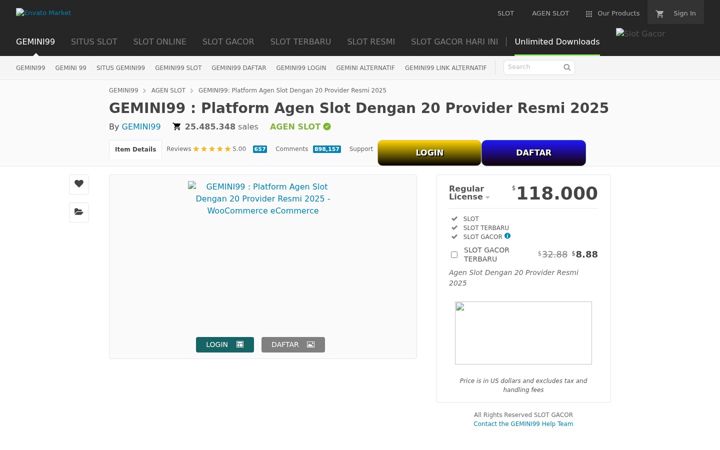Viewport: 720px width, 450px height.
Task: Tick the SLOT GACOR TERBARU checkbox
Action: [x=454, y=254]
